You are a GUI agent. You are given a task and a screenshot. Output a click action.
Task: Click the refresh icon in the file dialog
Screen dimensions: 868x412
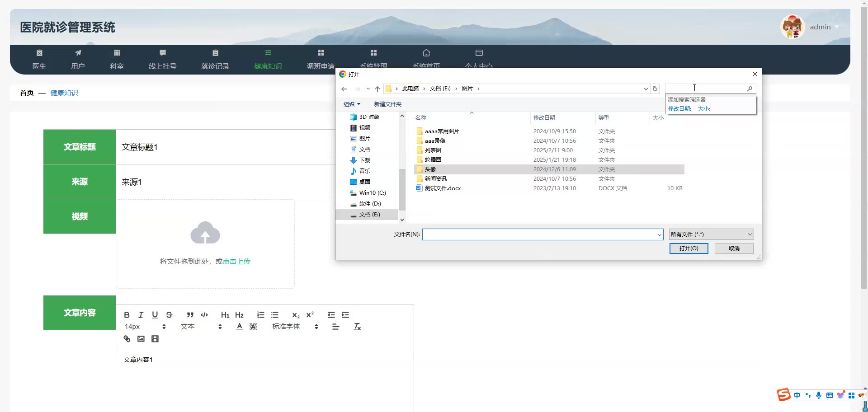tap(655, 89)
